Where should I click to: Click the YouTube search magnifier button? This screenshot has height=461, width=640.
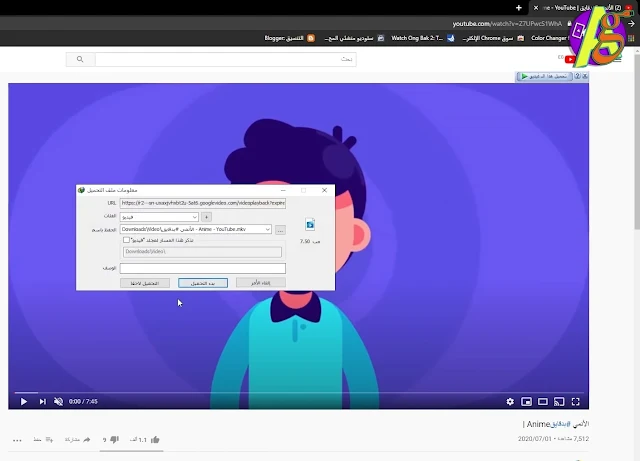coord(80,59)
